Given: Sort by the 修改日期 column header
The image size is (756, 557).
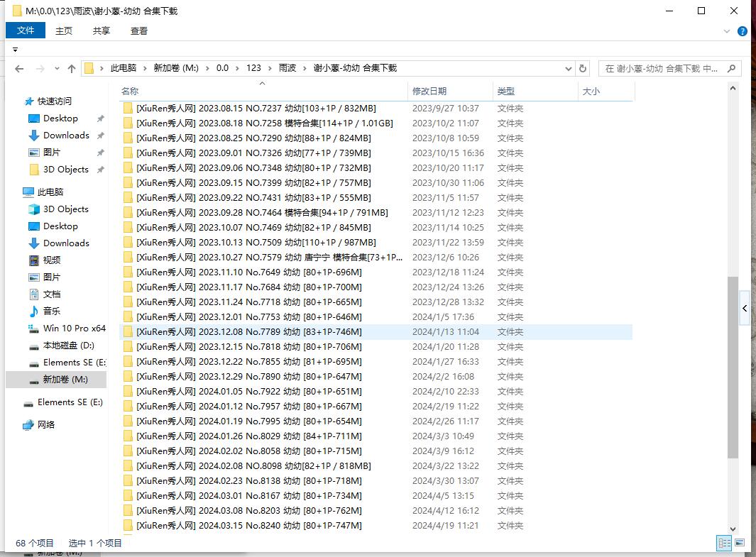Looking at the screenshot, I should (450, 91).
